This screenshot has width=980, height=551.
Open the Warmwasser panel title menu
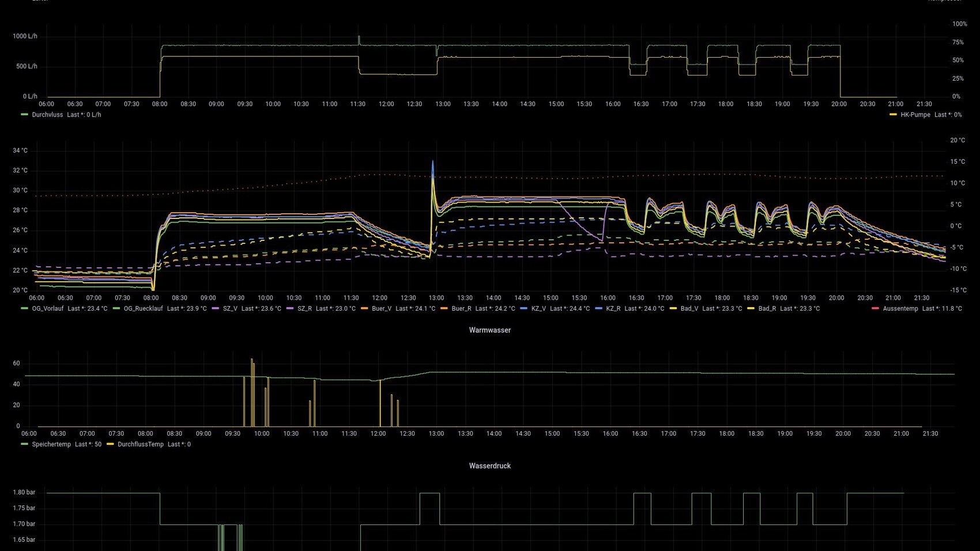pyautogui.click(x=489, y=330)
